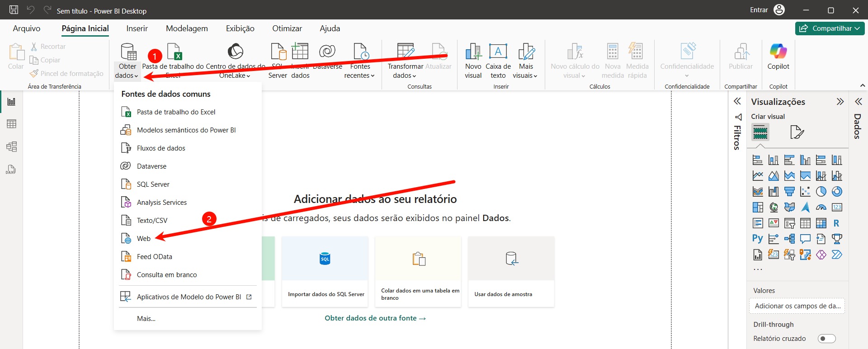
Task: Open DAX query view in sidebar
Action: click(x=11, y=170)
